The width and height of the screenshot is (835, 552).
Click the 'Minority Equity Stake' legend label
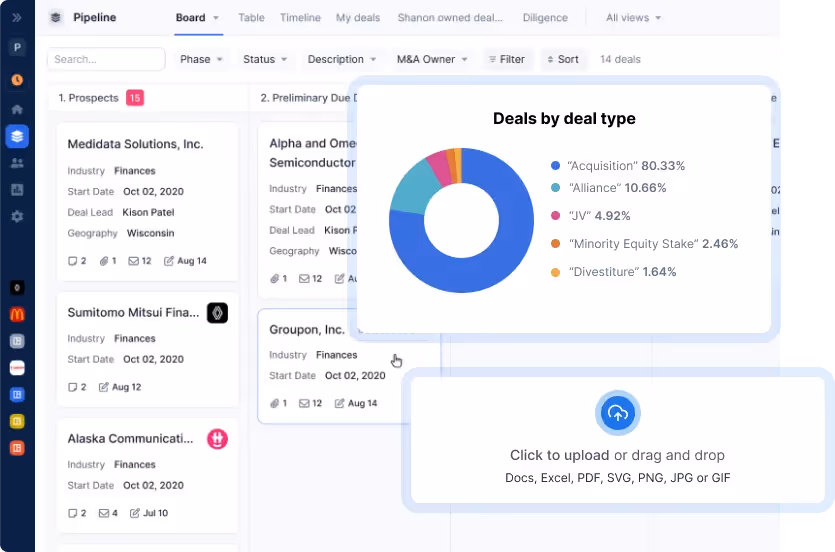[634, 244]
